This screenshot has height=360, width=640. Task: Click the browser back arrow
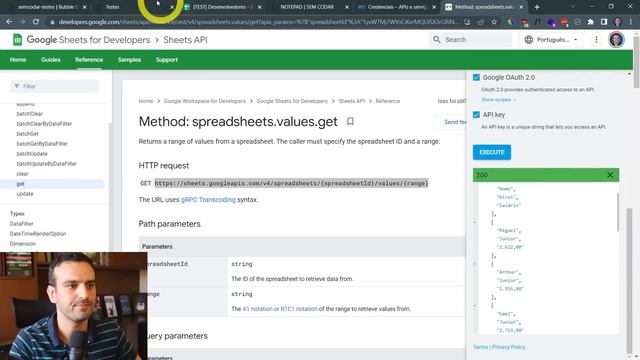[9, 22]
